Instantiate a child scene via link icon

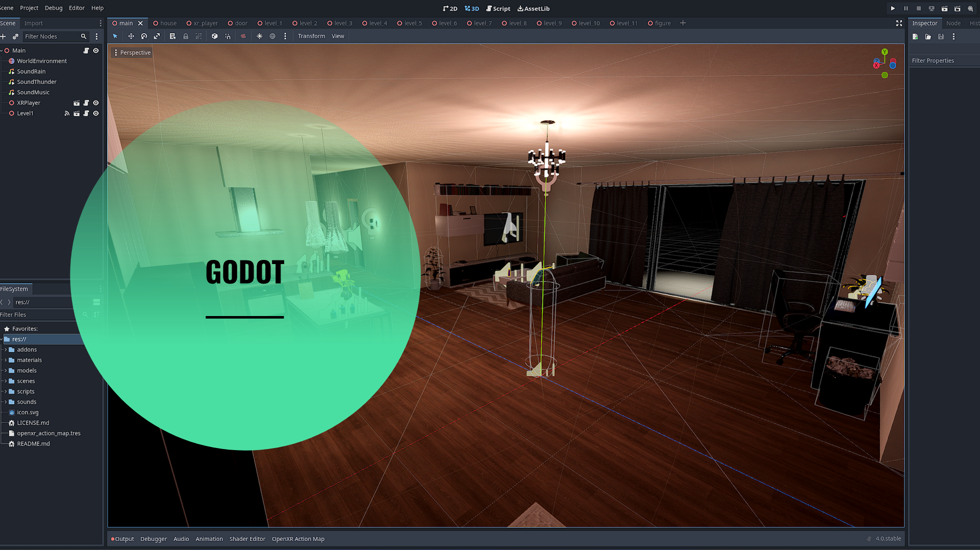coord(15,37)
